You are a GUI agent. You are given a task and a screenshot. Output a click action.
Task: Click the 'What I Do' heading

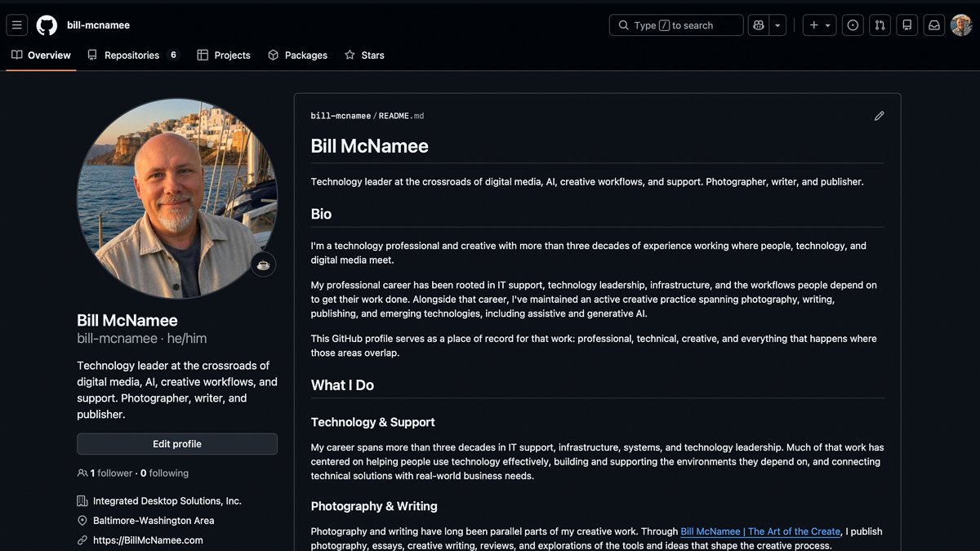point(342,385)
